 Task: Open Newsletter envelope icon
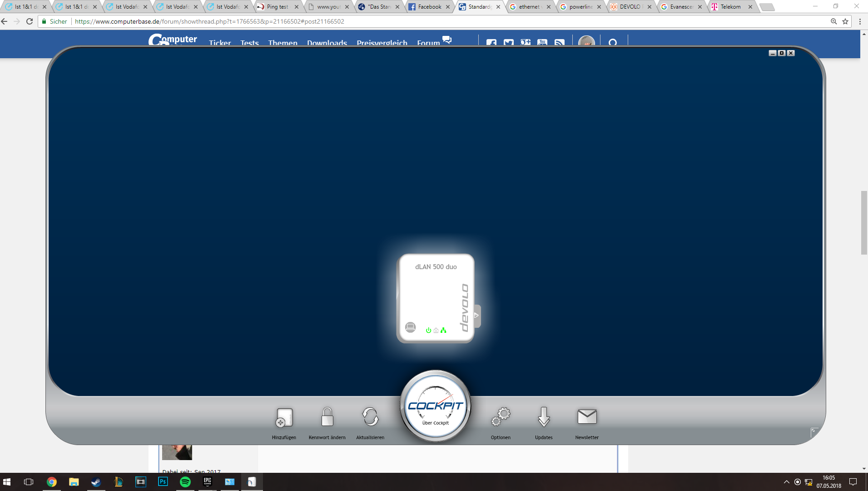(x=587, y=416)
